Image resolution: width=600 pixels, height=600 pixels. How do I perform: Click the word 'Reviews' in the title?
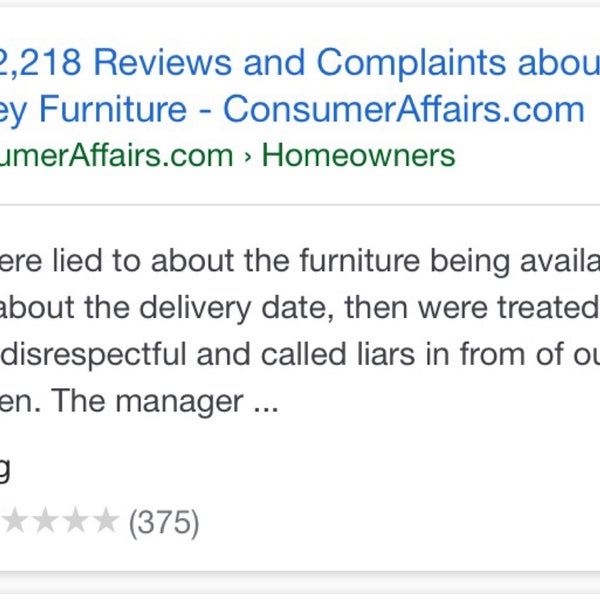click(163, 62)
